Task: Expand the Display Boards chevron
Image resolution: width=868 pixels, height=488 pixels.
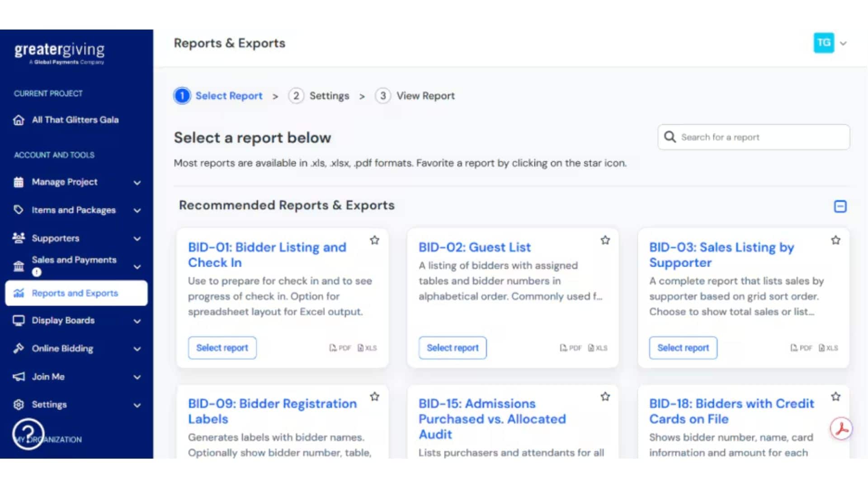Action: click(x=137, y=321)
